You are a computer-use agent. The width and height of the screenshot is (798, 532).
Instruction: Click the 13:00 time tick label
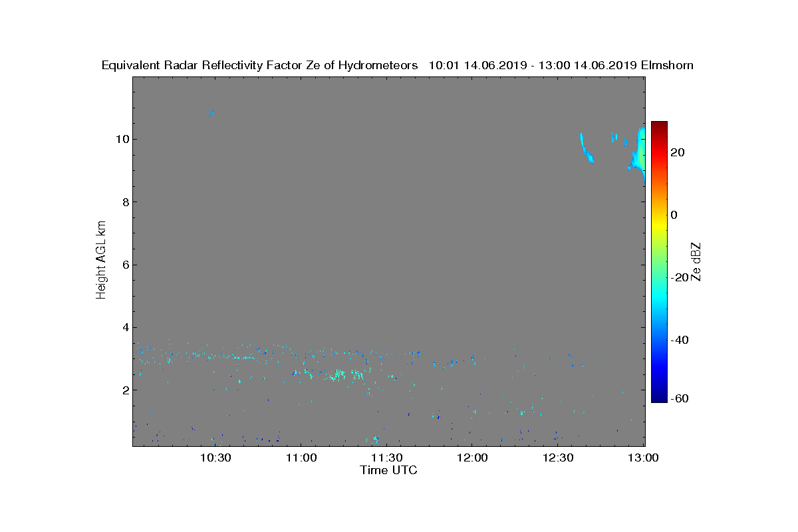click(644, 458)
